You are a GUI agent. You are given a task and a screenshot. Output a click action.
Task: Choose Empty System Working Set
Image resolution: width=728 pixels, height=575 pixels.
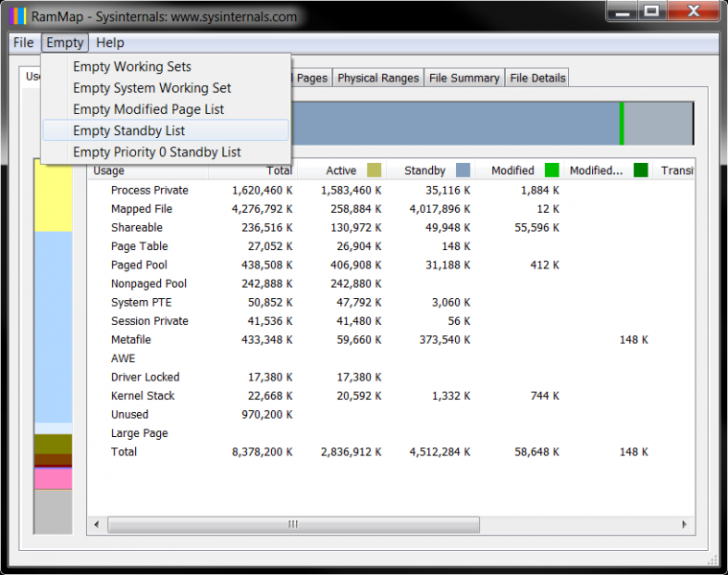[x=166, y=88]
